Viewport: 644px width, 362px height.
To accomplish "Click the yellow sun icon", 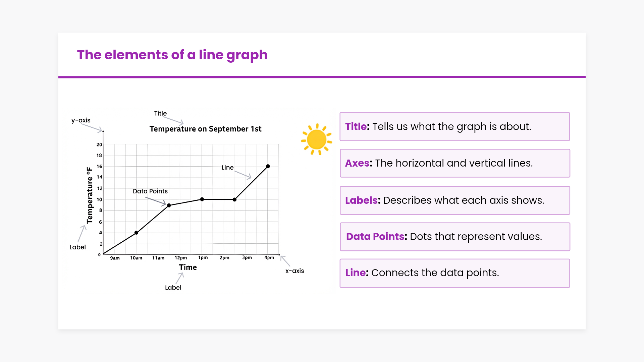I will (316, 139).
